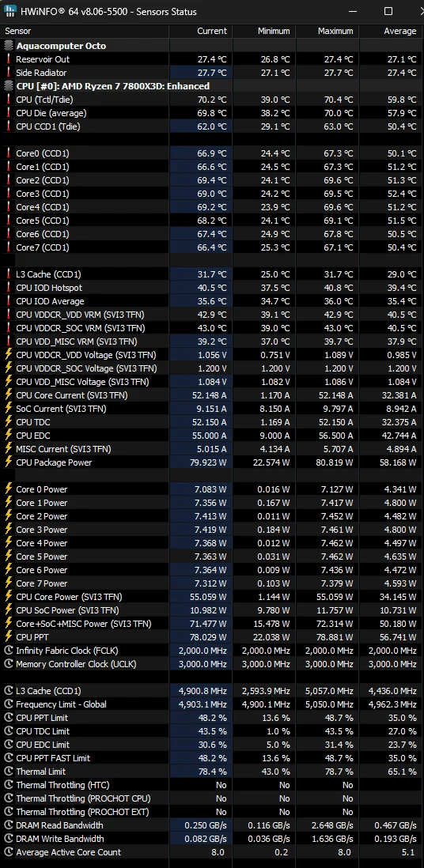
Task: Click thermometer icon for Core3 (CCD1)
Action: pyautogui.click(x=9, y=194)
